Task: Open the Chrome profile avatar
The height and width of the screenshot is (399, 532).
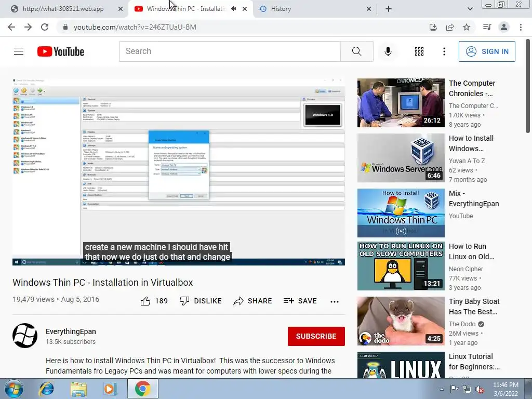Action: [x=504, y=27]
